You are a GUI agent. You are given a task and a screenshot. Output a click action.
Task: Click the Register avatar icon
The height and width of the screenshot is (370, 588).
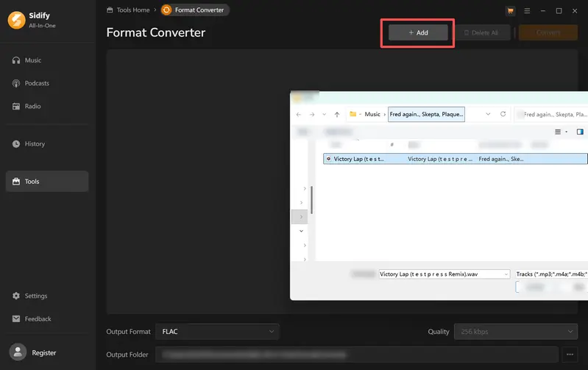[x=18, y=352]
